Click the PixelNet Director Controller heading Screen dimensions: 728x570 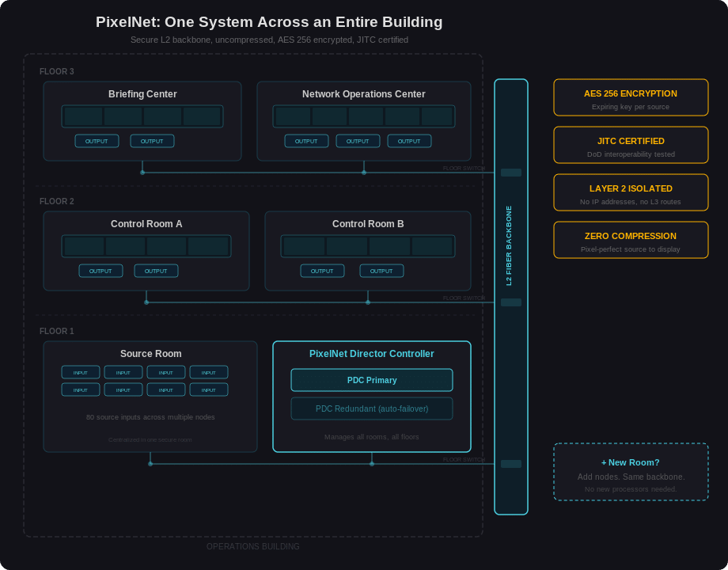371,354
